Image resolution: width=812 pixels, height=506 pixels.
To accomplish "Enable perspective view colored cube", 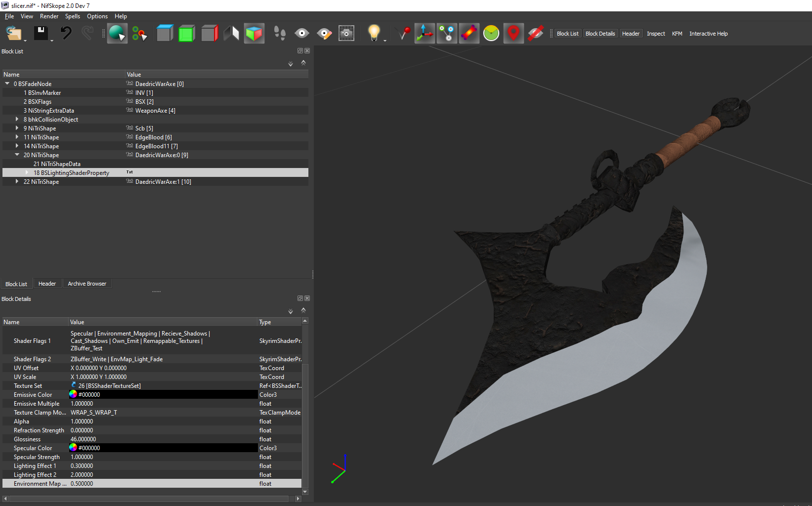I will [x=254, y=34].
